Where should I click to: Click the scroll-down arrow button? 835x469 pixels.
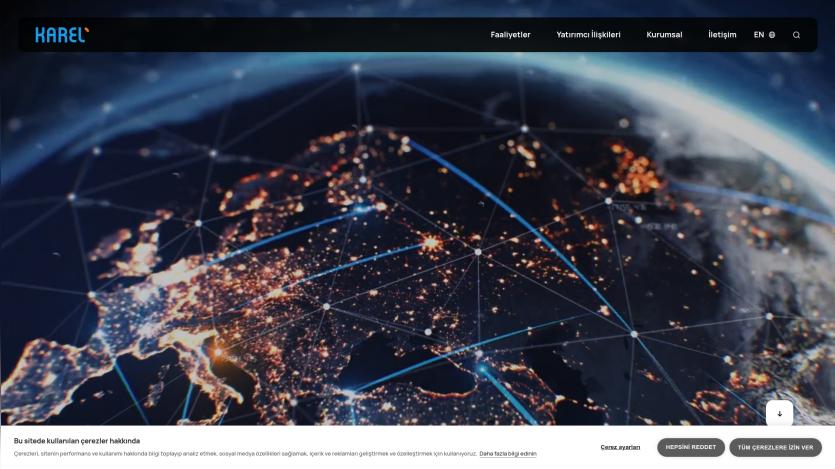[x=780, y=414]
